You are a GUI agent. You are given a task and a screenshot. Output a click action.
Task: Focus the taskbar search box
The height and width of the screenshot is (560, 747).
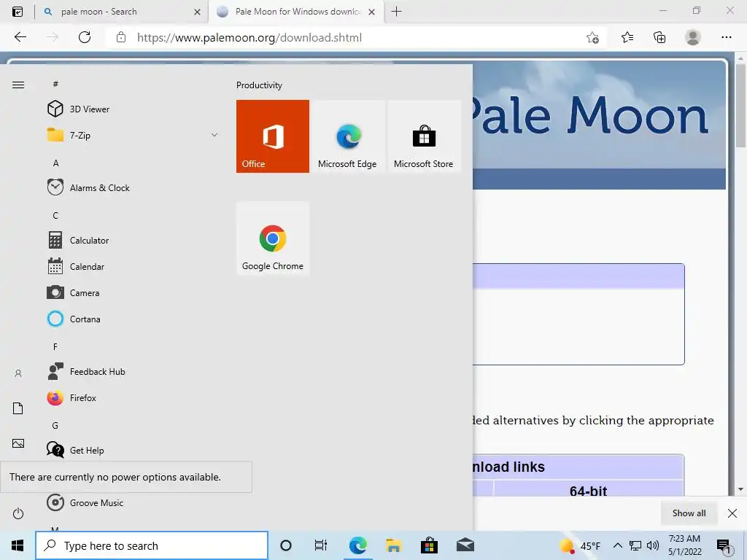(152, 545)
